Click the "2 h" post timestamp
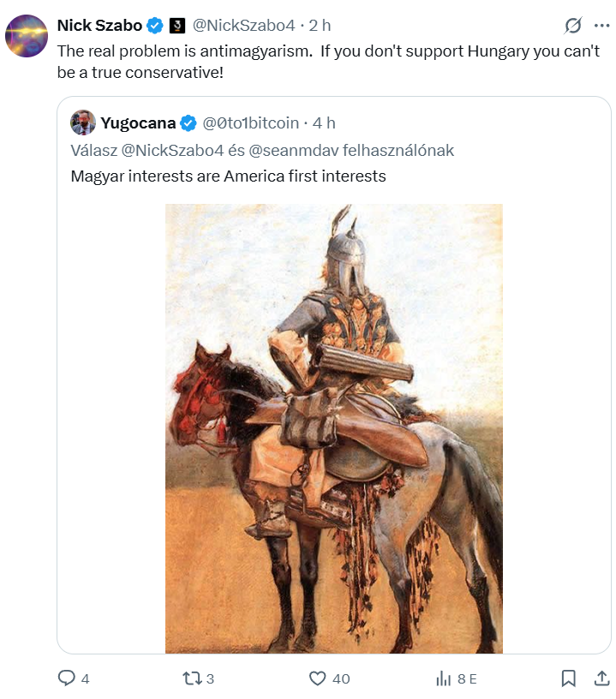The height and width of the screenshot is (699, 616). (x=319, y=26)
